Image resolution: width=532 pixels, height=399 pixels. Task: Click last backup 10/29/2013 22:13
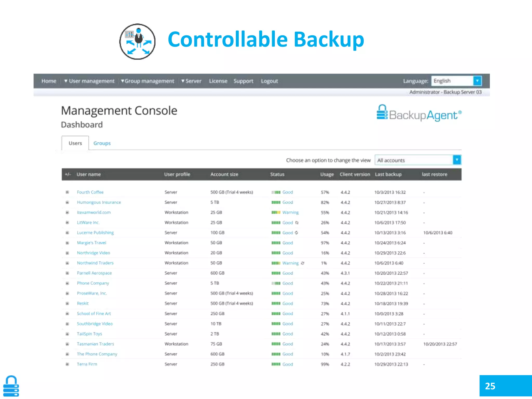tap(391, 364)
